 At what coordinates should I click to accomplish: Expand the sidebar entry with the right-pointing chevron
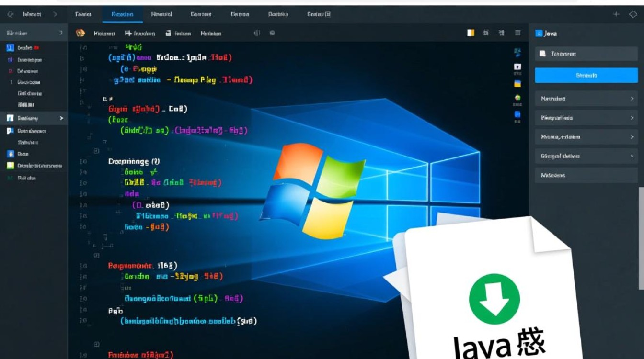coord(34,118)
